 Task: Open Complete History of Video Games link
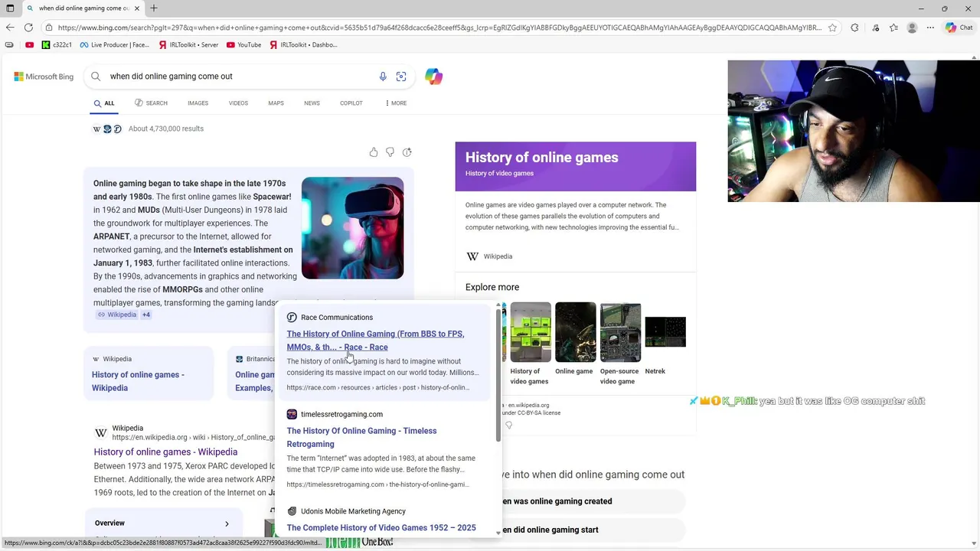[x=381, y=528]
